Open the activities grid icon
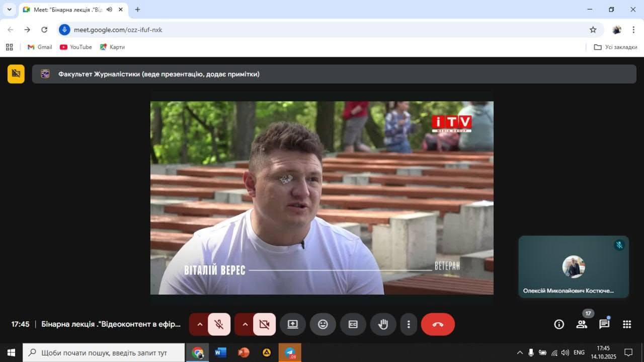 click(x=627, y=324)
